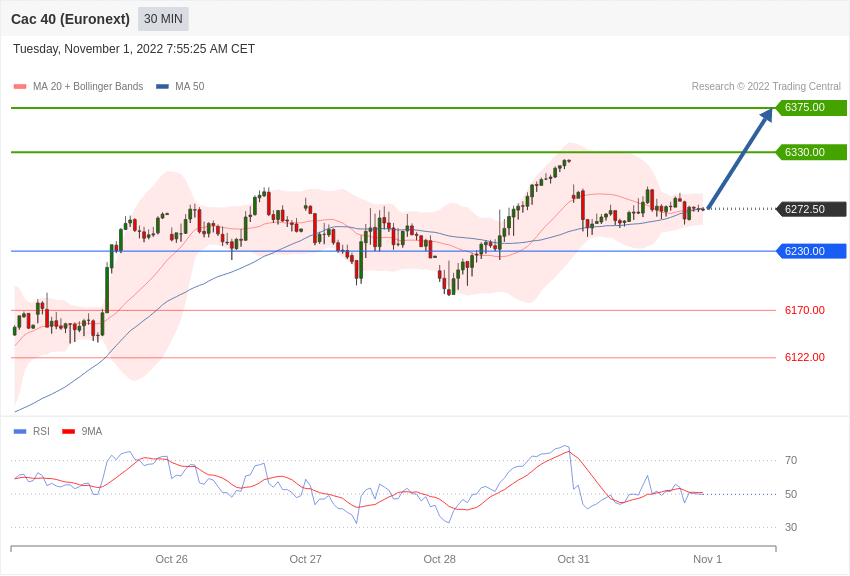
Task: Click the Oct 31 date axis label
Action: 574,559
